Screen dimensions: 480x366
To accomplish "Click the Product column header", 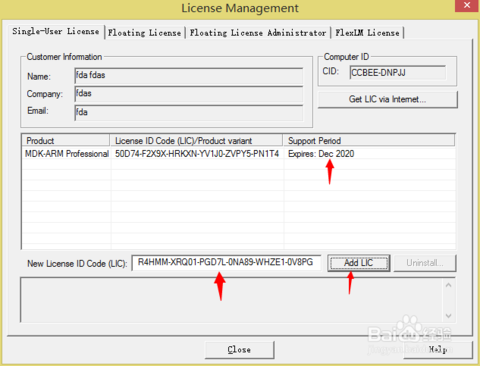I will pos(66,140).
